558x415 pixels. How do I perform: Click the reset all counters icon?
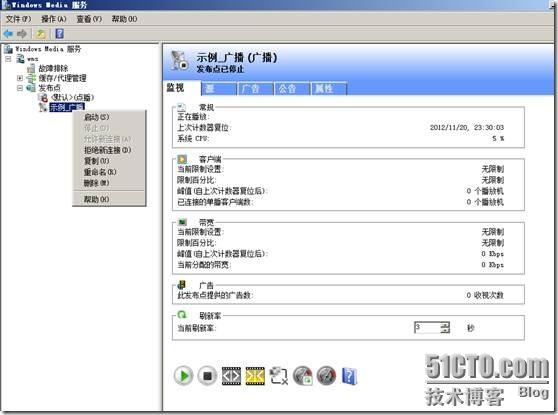pos(302,376)
